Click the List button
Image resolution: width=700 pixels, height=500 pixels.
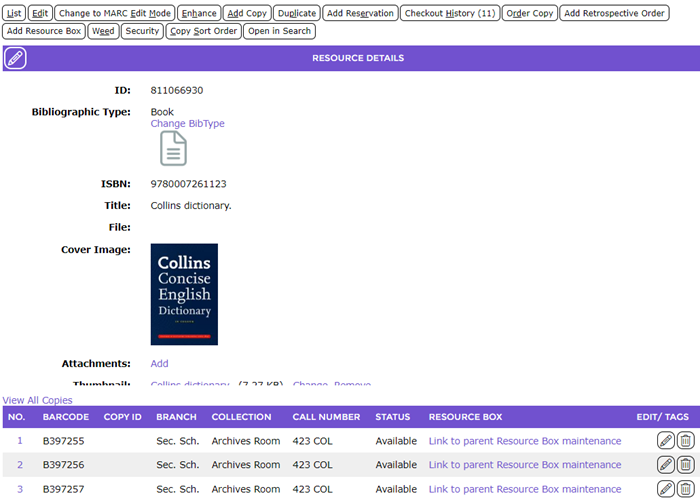point(14,13)
